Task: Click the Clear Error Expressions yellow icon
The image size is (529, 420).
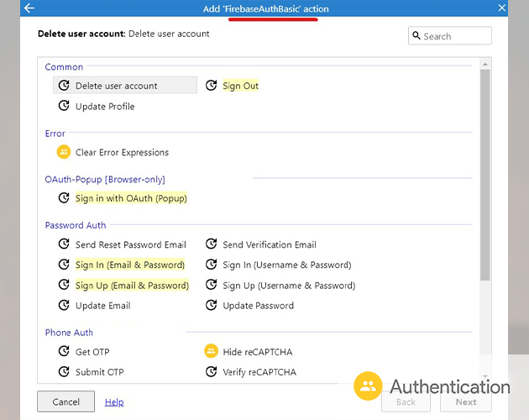Action: coord(64,152)
